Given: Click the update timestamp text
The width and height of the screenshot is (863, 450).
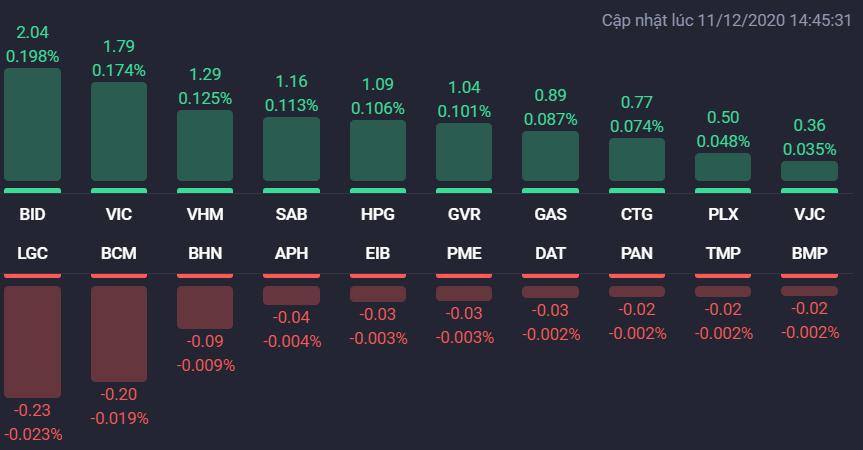Looking at the screenshot, I should (x=727, y=20).
